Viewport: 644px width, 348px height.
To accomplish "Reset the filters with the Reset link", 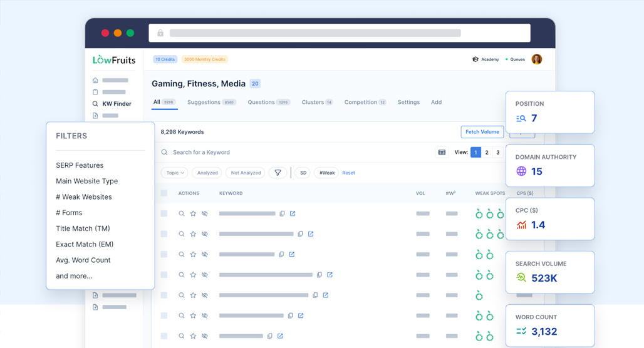I will tap(349, 173).
